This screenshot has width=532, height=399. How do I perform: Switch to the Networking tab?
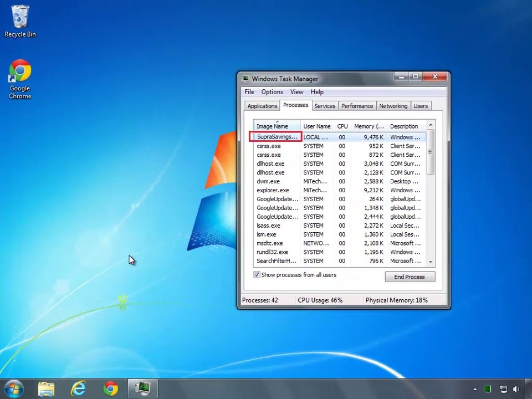[x=393, y=106]
